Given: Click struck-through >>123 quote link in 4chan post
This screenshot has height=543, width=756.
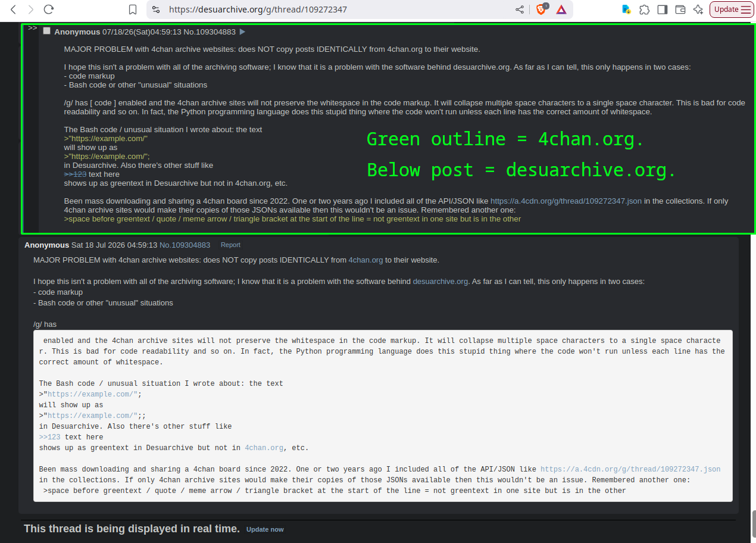Looking at the screenshot, I should (75, 174).
